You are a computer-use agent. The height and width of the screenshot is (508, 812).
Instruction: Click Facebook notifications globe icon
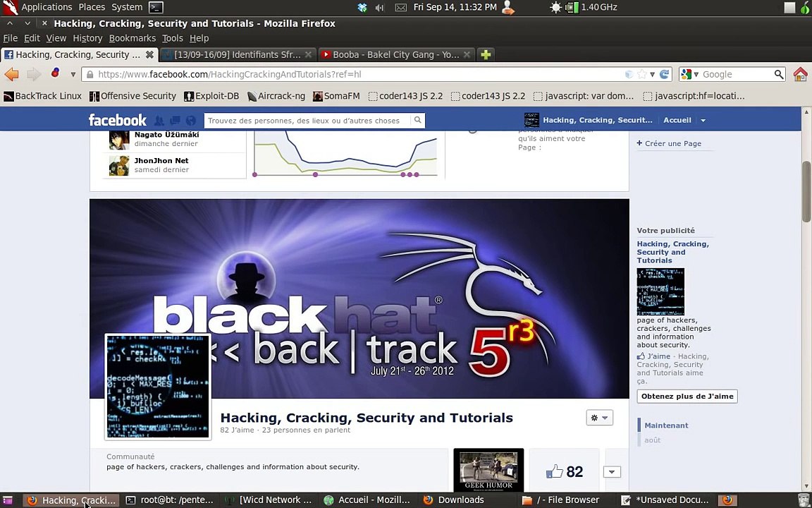[191, 120]
